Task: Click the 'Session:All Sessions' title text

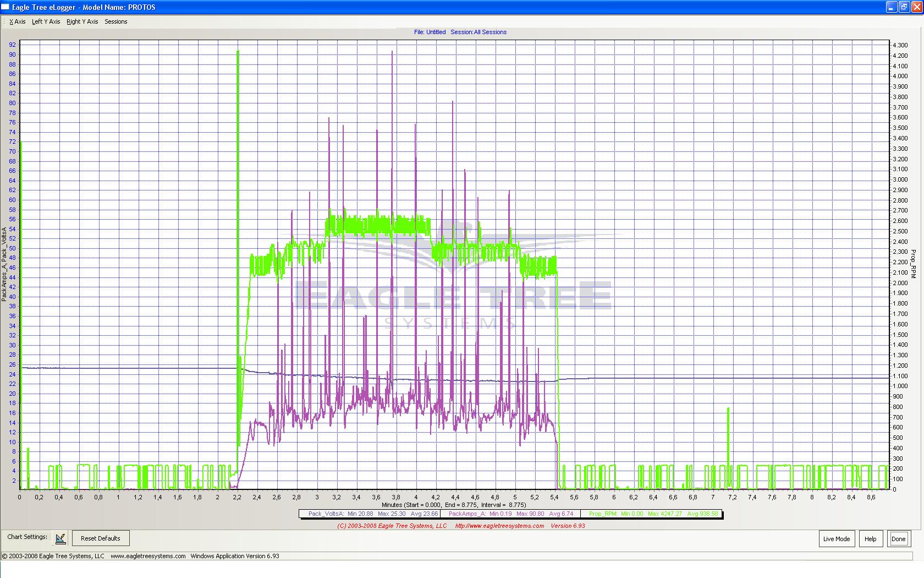Action: pyautogui.click(x=479, y=32)
